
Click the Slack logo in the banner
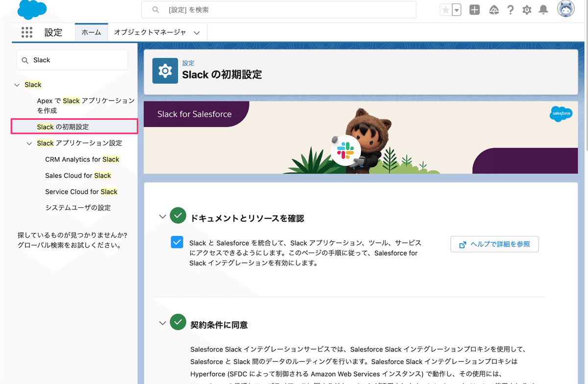click(346, 150)
